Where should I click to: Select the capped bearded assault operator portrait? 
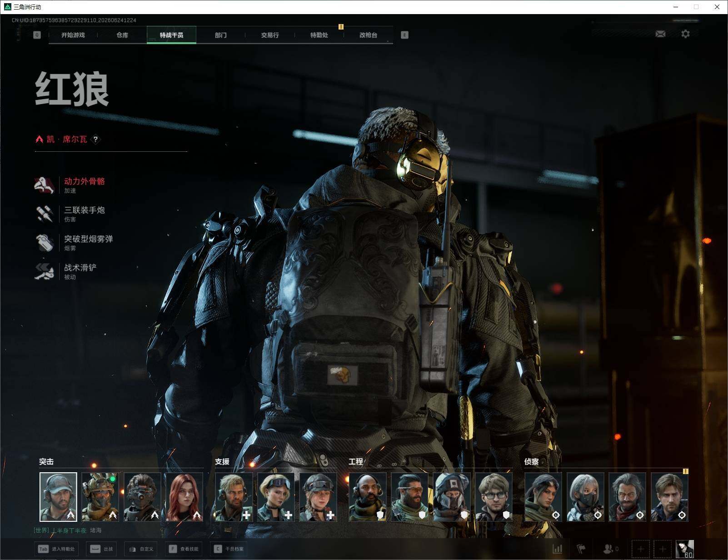58,497
